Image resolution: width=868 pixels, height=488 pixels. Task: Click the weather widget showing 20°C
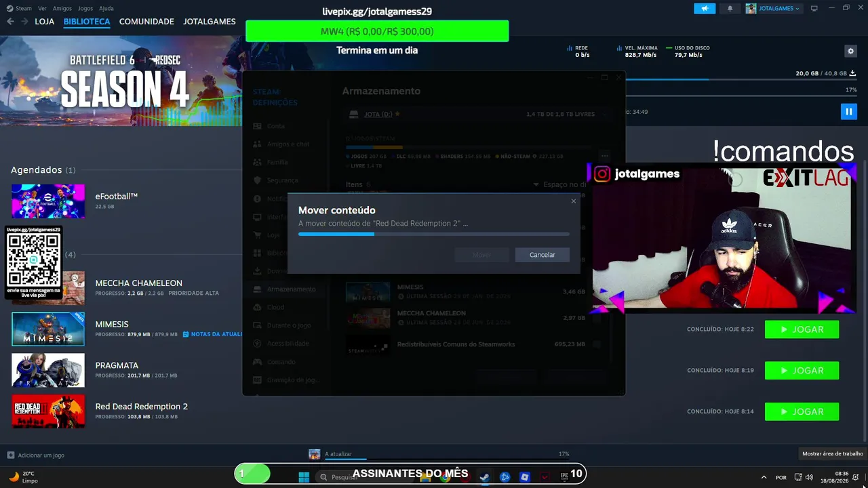click(24, 477)
